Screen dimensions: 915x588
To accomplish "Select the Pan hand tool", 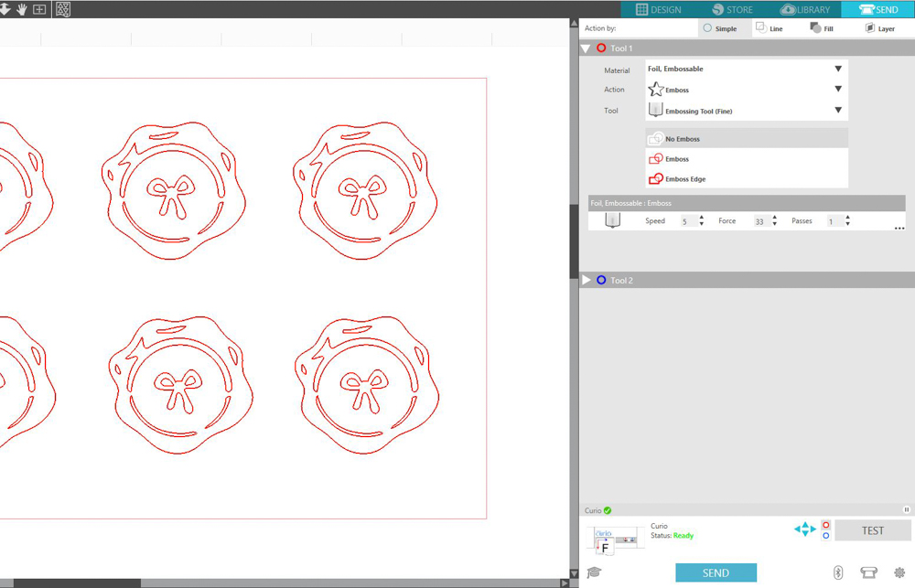I will coord(22,9).
